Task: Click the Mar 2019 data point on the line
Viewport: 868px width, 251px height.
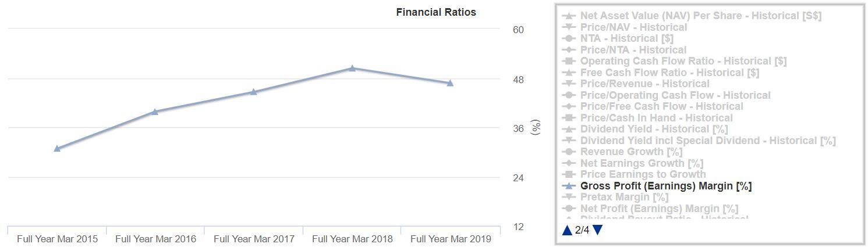Action: point(450,83)
